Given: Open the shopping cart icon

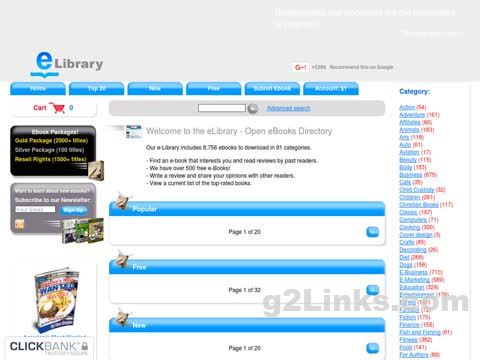Looking at the screenshot, I should tap(57, 108).
